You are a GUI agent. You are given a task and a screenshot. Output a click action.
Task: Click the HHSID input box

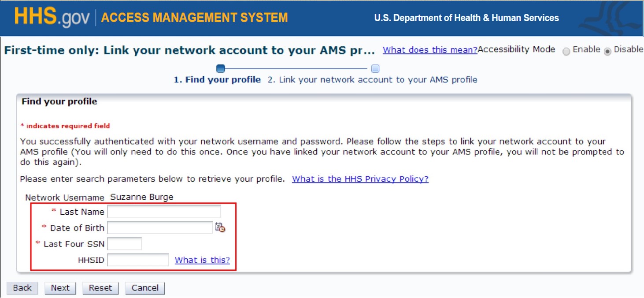(x=138, y=260)
